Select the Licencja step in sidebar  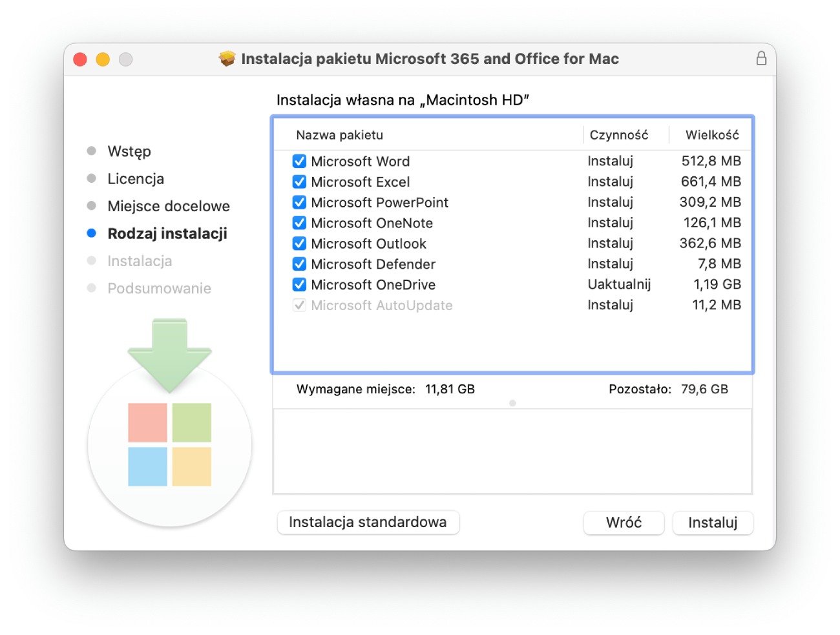[136, 179]
